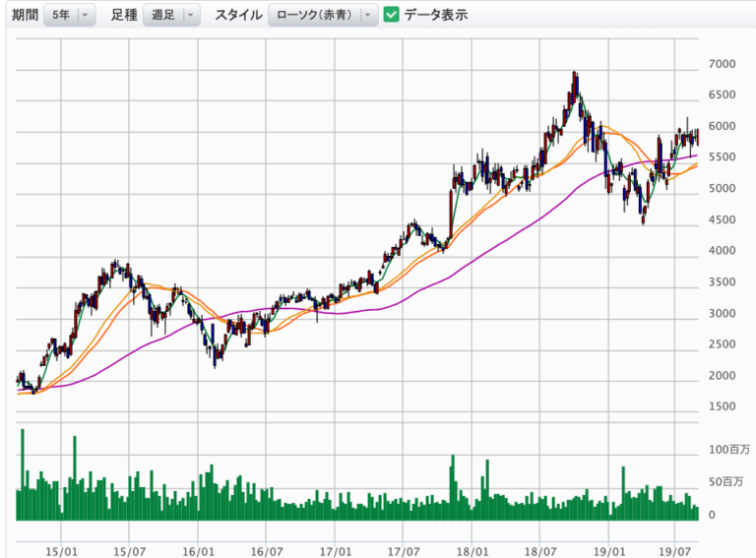Open the 期間 5年 dropdown
The image size is (756, 558).
pyautogui.click(x=70, y=15)
